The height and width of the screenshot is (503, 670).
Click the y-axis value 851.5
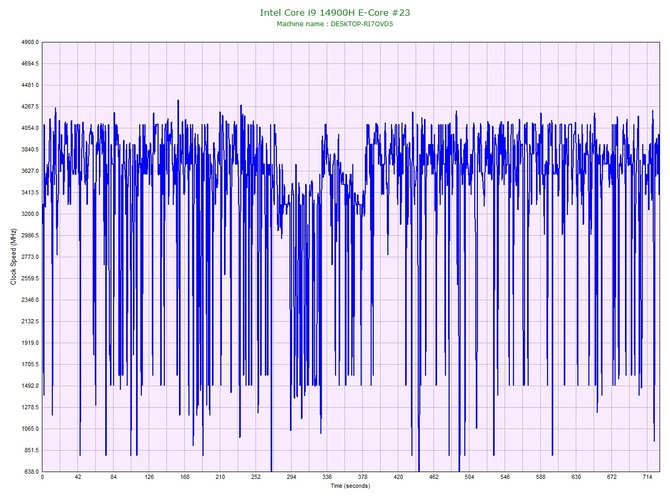pyautogui.click(x=31, y=450)
